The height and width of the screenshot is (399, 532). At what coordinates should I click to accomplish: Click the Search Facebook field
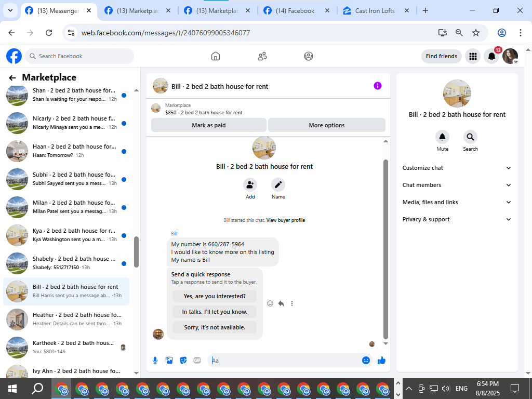[79, 56]
